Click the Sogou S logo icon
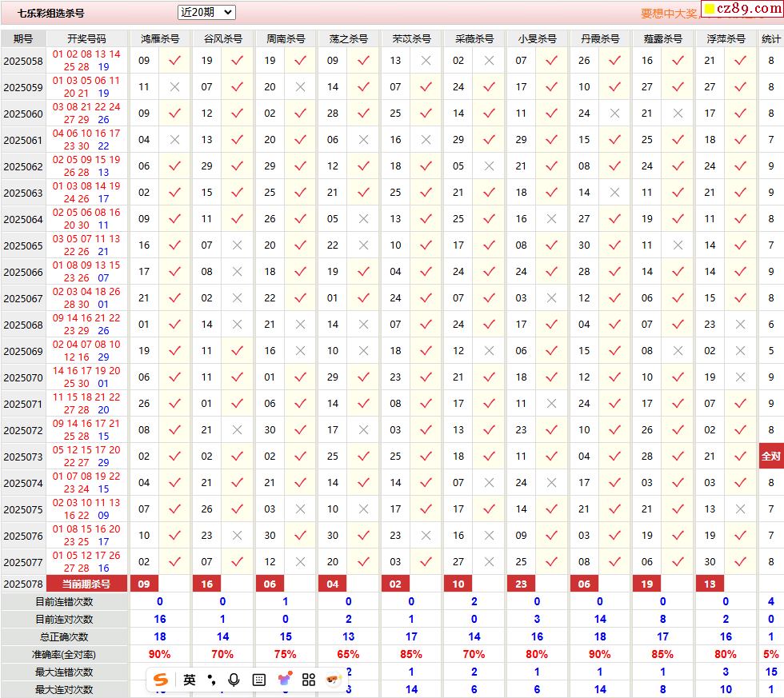784x698 pixels. tap(161, 680)
